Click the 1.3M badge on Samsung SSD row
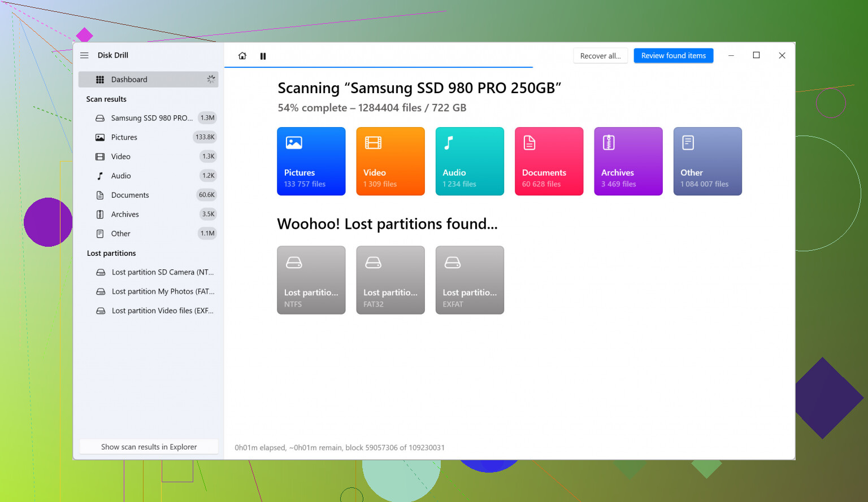 (x=207, y=118)
